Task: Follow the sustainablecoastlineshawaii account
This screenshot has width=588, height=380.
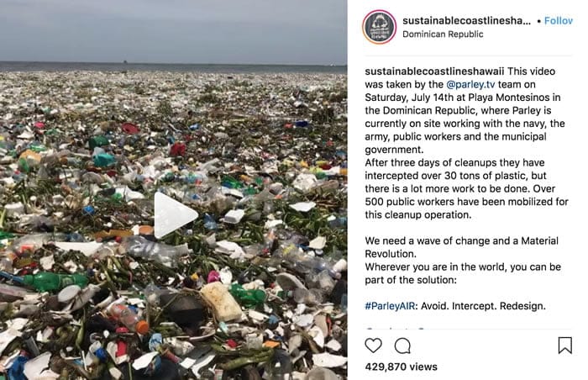Action: (x=559, y=21)
